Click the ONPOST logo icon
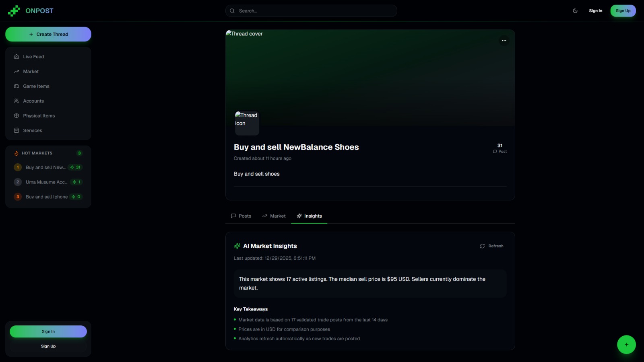Screen dimensions: 644x362 (x=14, y=11)
